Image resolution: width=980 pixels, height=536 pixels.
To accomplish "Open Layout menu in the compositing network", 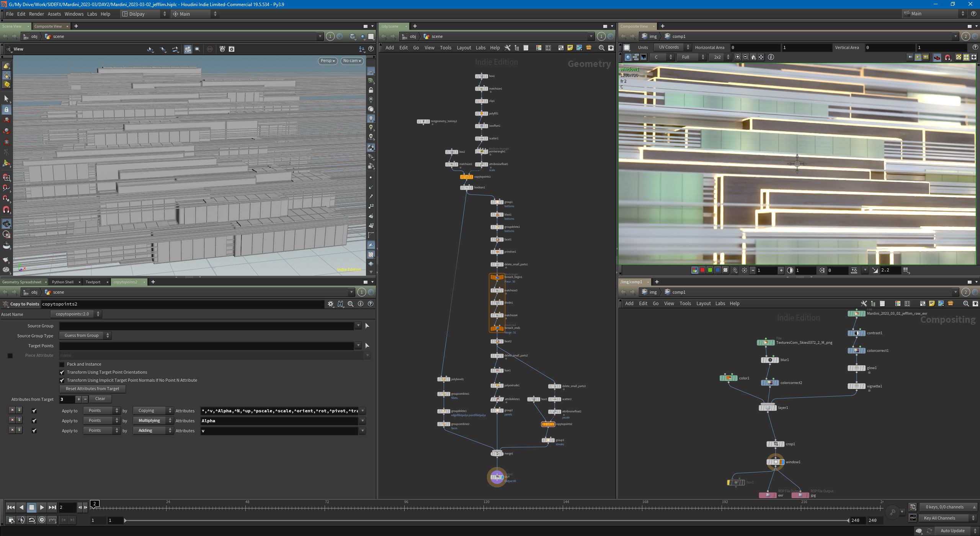I will click(x=703, y=304).
